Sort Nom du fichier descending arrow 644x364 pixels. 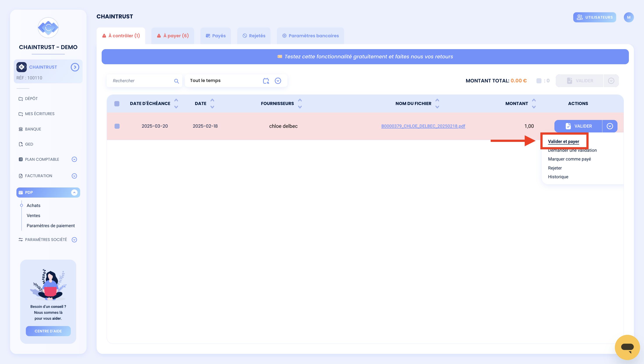[x=437, y=107]
